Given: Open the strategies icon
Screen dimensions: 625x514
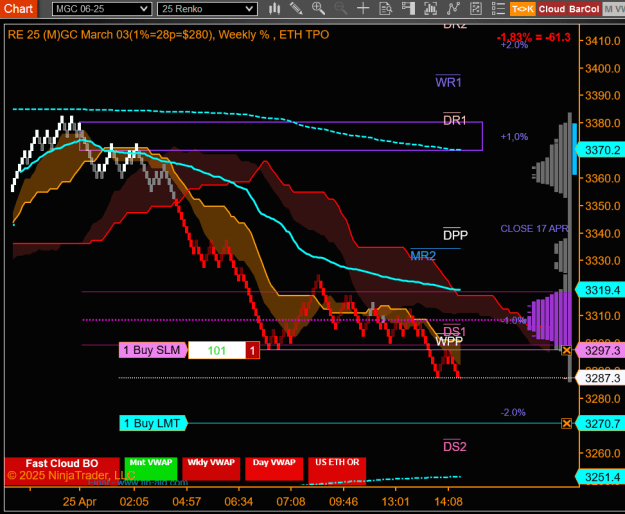Looking at the screenshot, I should 476,8.
